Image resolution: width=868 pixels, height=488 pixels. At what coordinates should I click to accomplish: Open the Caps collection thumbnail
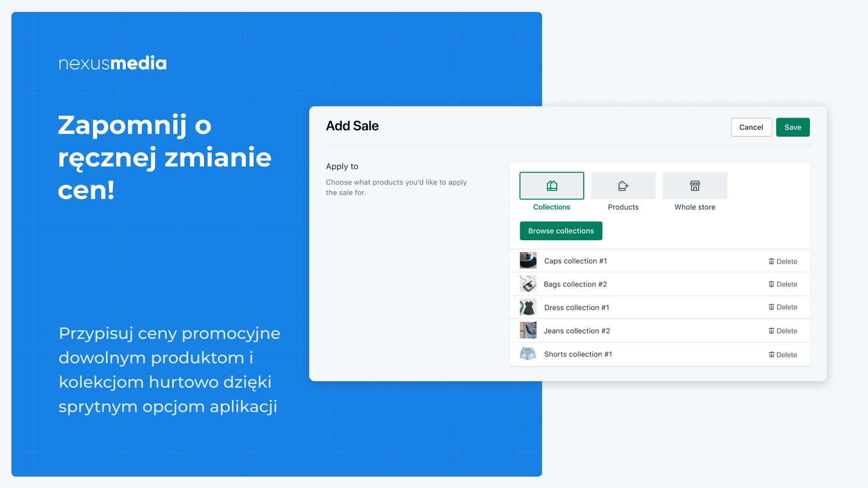pos(528,260)
